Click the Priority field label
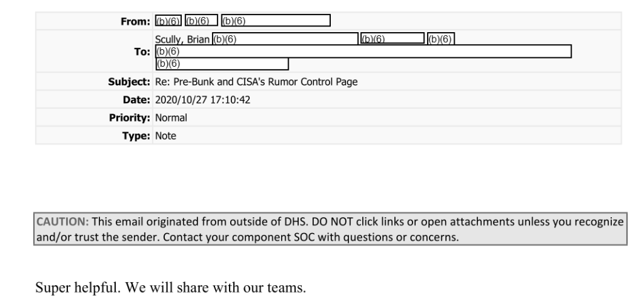Screen dimensions: 644x301 pos(130,118)
